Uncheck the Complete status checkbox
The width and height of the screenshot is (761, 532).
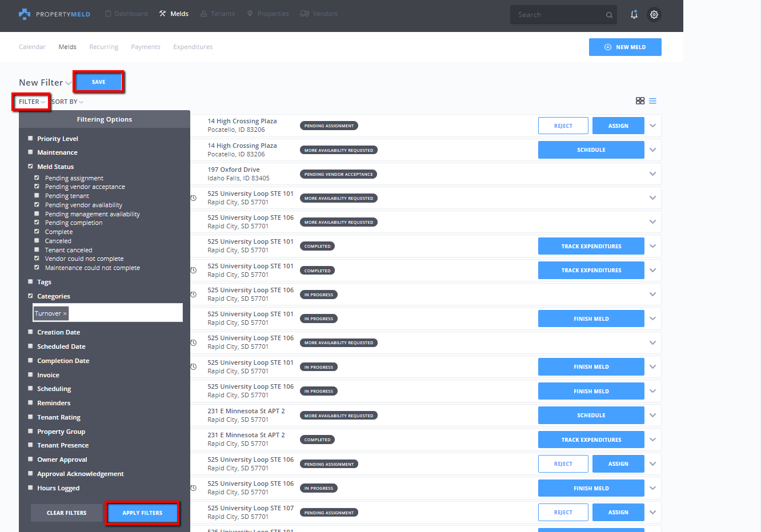coord(37,232)
